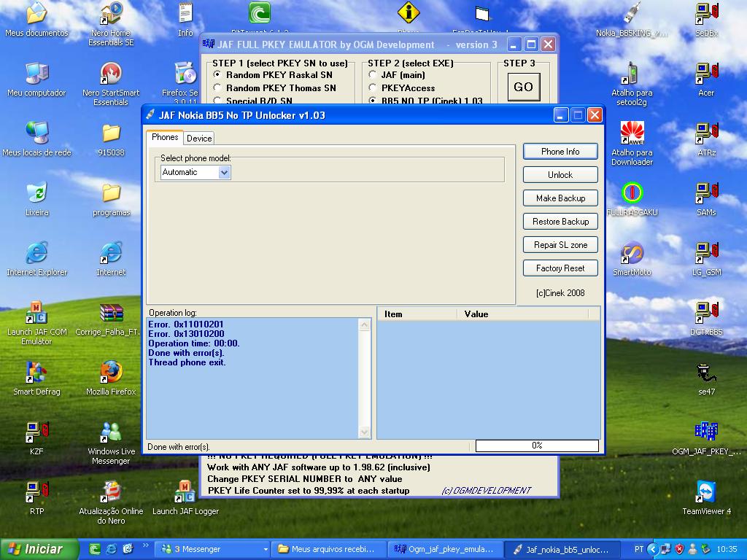
Task: Click the Item column header
Action: pyautogui.click(x=417, y=314)
